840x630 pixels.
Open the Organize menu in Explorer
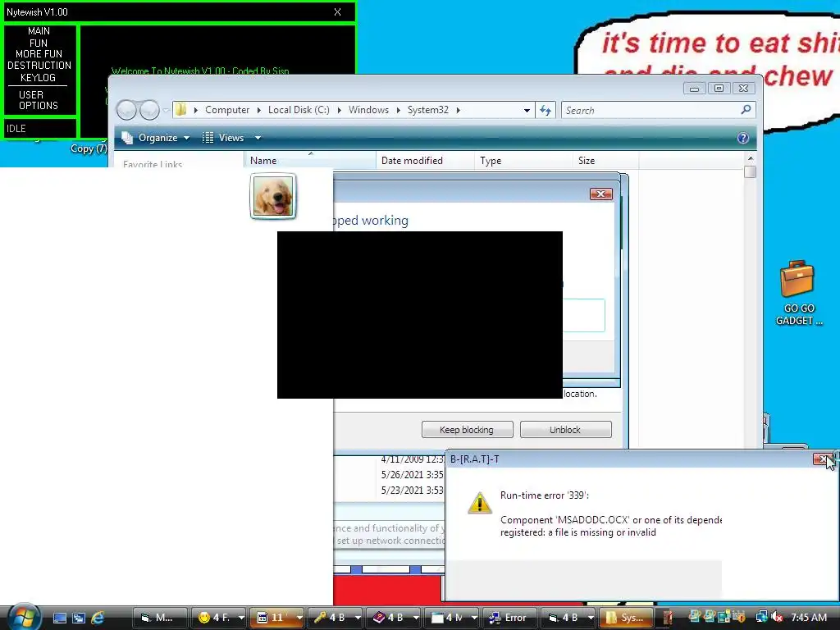[x=156, y=138]
